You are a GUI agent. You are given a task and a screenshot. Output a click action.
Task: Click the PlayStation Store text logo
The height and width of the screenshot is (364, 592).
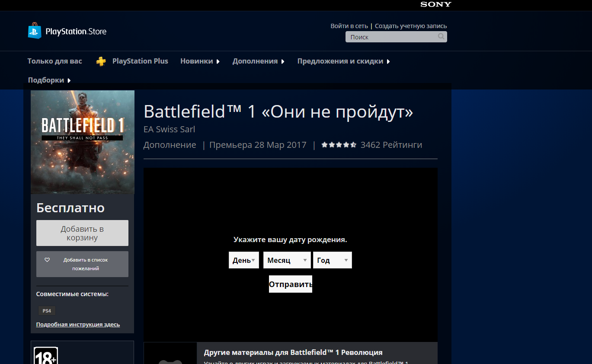(x=76, y=32)
